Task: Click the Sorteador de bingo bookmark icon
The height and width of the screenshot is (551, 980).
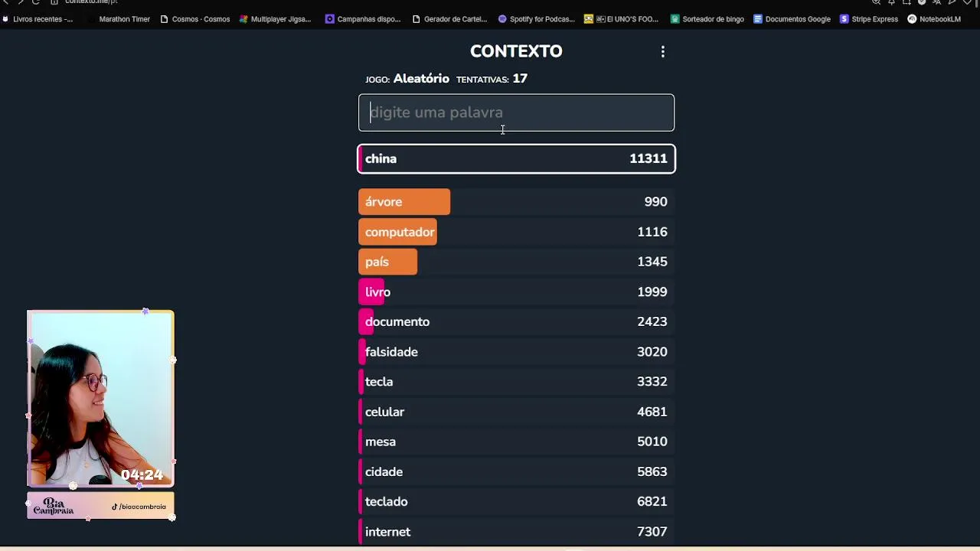Action: 675,19
